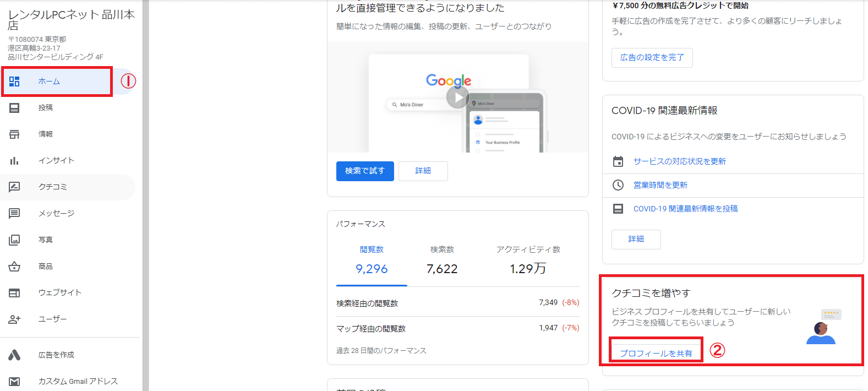Viewport: 868px width, 391px height.
Task: Click the 検索経由の閲覧数 row
Action: 458,303
